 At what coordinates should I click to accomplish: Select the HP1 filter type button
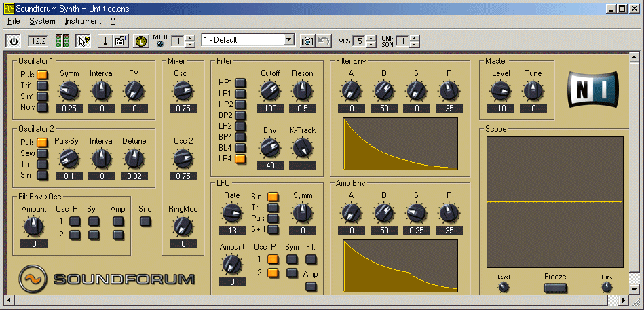[240, 83]
